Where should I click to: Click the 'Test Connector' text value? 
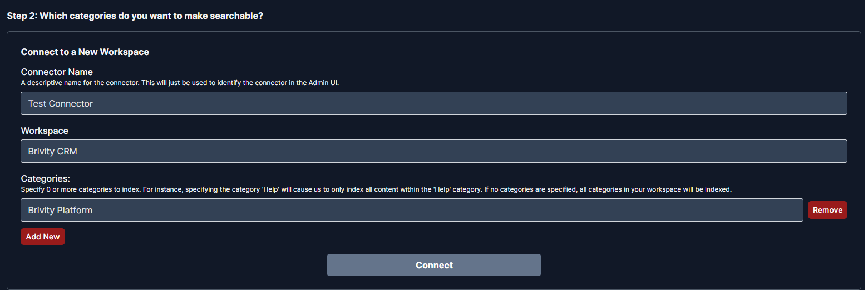point(61,103)
